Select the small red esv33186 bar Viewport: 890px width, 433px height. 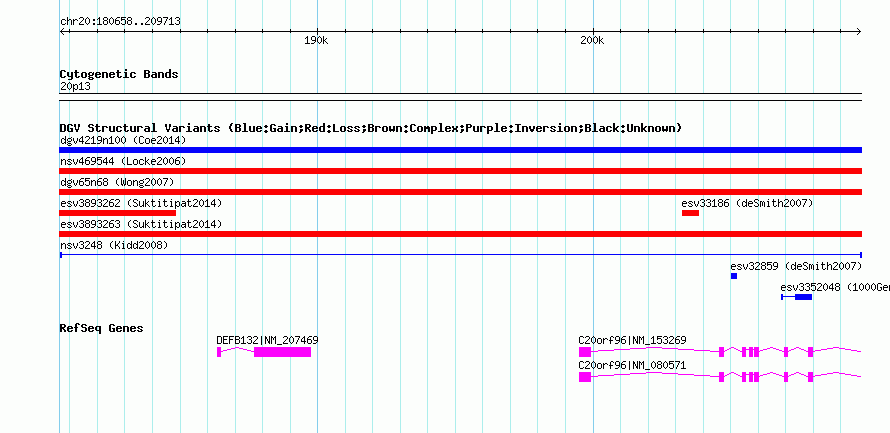pyautogui.click(x=690, y=213)
